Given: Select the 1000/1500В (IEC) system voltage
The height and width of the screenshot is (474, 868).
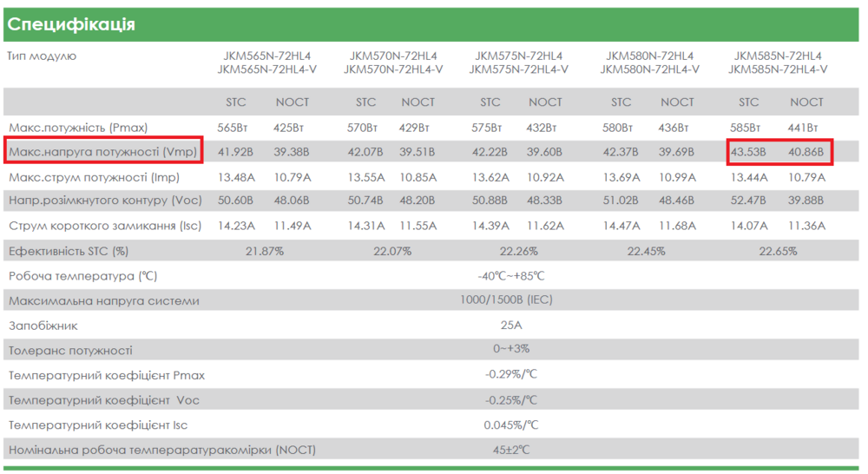Looking at the screenshot, I should point(506,300).
